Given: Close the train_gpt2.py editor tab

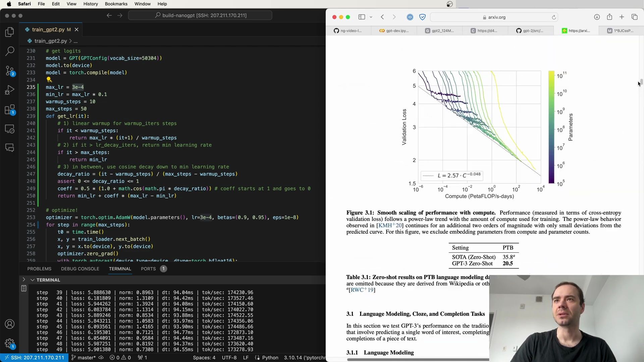Looking at the screenshot, I should [x=76, y=29].
